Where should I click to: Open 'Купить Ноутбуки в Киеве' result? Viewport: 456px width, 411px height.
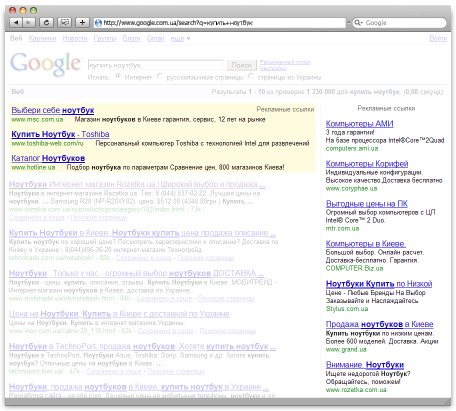click(x=142, y=233)
